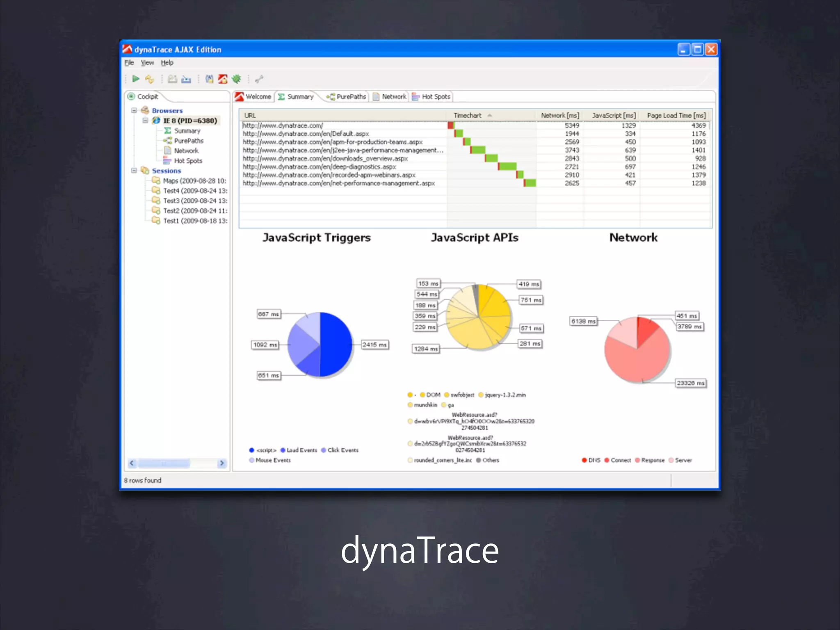Screen dimensions: 840x630
Task: Select PurePaths under IE 8 in tree
Action: click(x=189, y=141)
